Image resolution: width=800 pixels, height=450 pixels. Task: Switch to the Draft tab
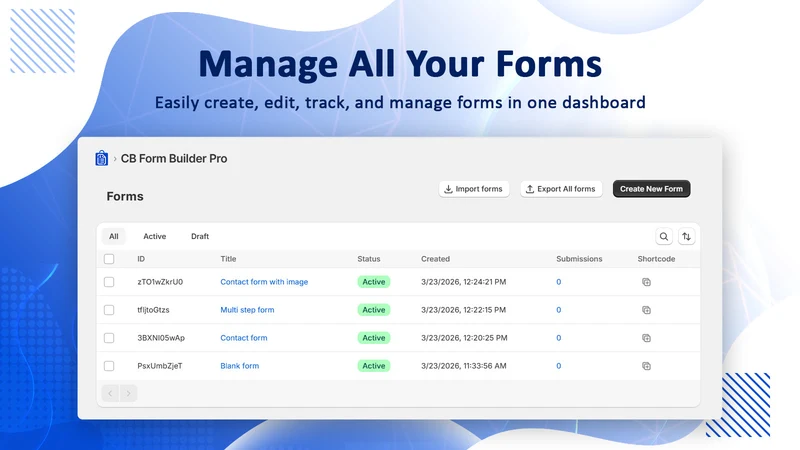[200, 236]
